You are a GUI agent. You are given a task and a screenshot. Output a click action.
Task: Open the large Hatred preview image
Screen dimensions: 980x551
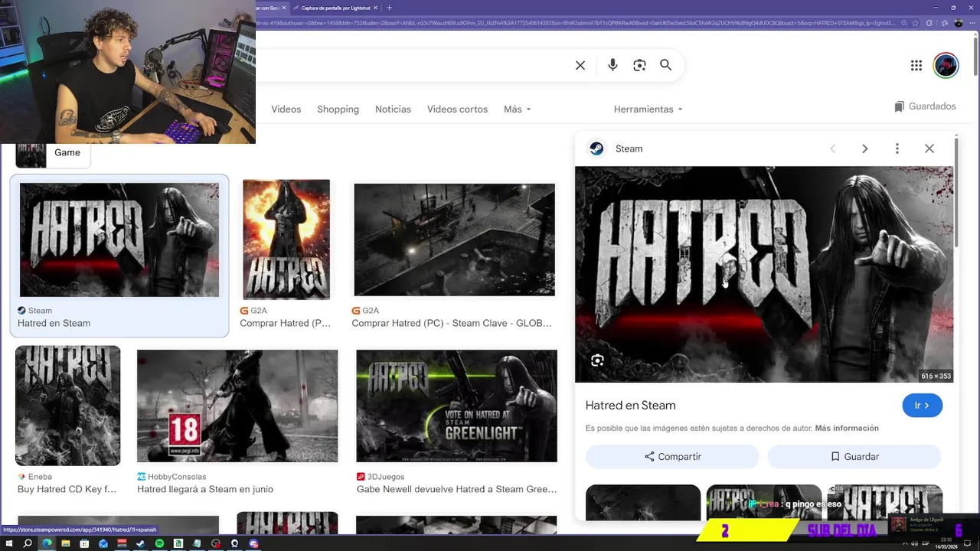pyautogui.click(x=764, y=274)
